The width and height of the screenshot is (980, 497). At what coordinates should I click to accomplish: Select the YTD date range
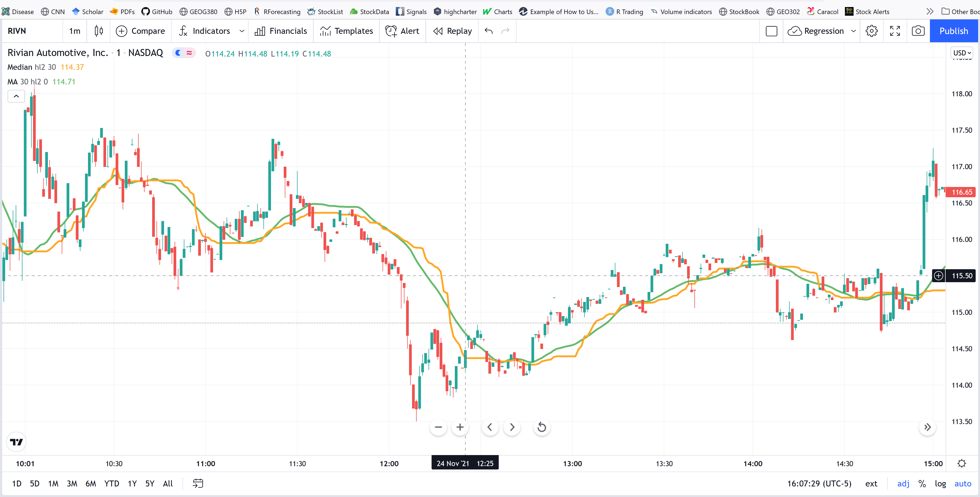tap(112, 483)
